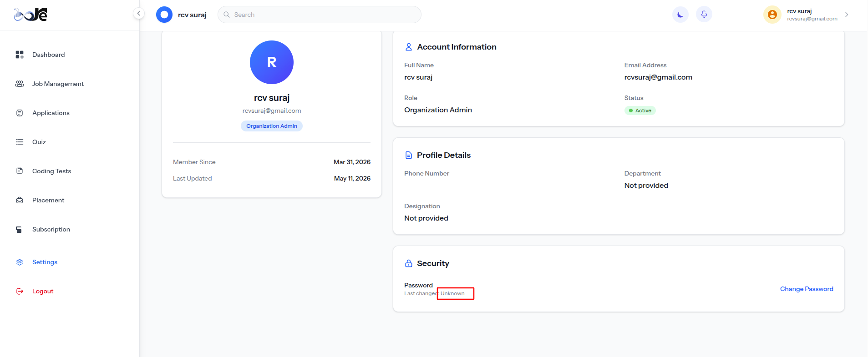Click the Quiz list icon
This screenshot has height=357, width=868.
(x=20, y=142)
